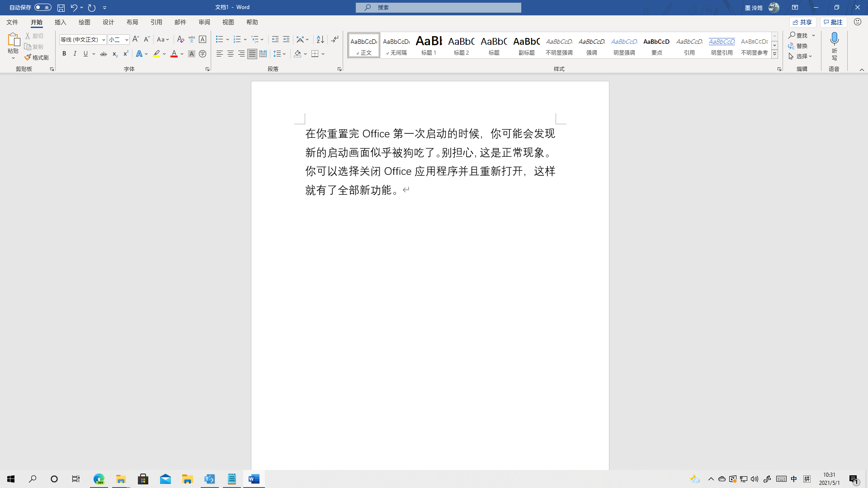Open Cut (剪切) scissors command
Screen dimensions: 868x488
[35, 36]
